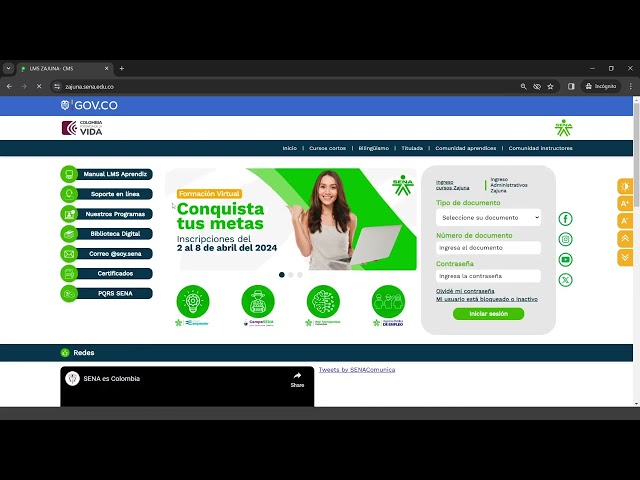The width and height of the screenshot is (640, 480).
Task: Open the Manual LMS Aprendiz button
Action: pos(107,174)
